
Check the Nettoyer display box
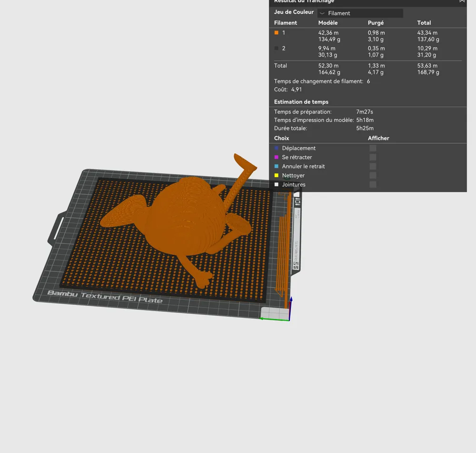point(373,175)
